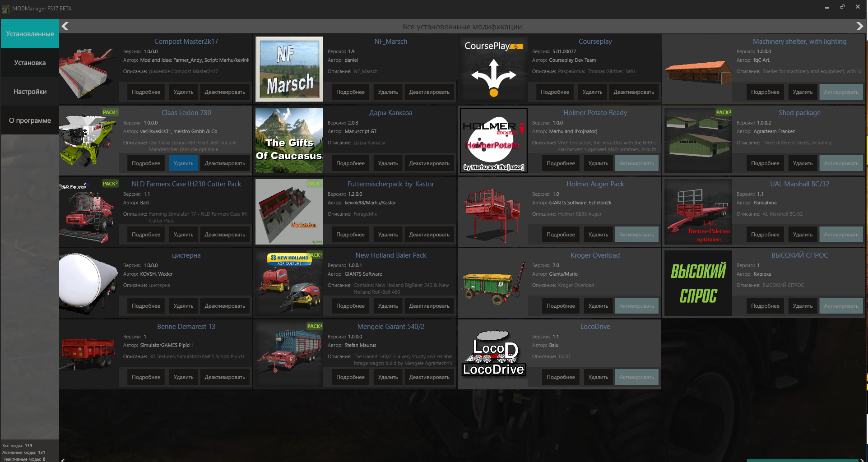The width and height of the screenshot is (868, 462).
Task: Click the Kroger Overload trailer image
Action: tap(493, 283)
